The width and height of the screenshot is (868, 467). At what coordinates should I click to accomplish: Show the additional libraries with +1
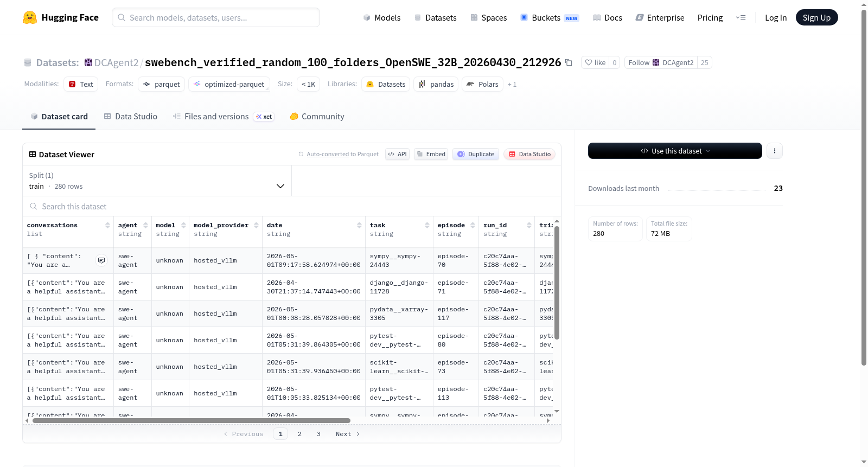pyautogui.click(x=512, y=85)
